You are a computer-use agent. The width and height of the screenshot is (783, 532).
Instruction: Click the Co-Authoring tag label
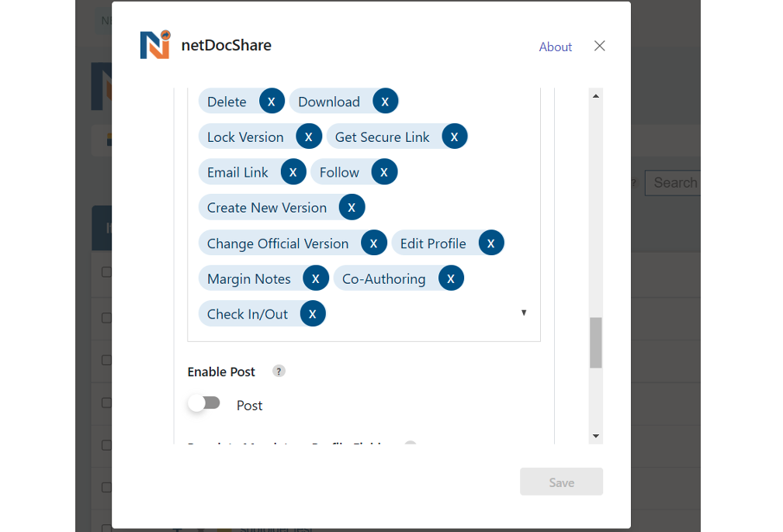[x=383, y=279]
